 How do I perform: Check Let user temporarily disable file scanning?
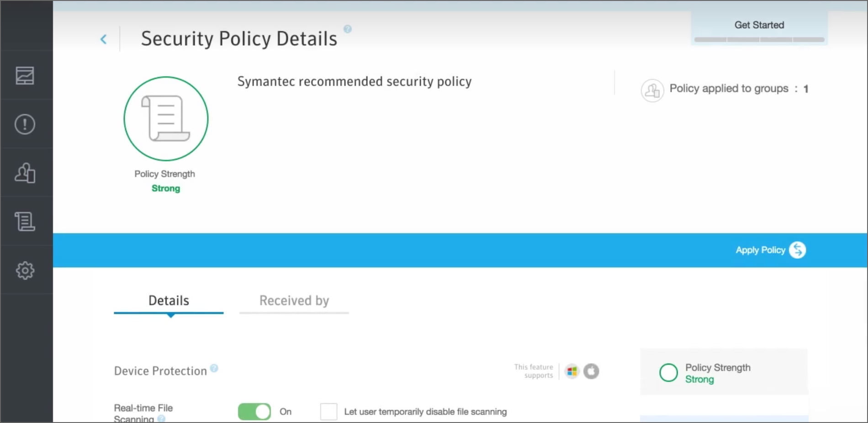[329, 412]
